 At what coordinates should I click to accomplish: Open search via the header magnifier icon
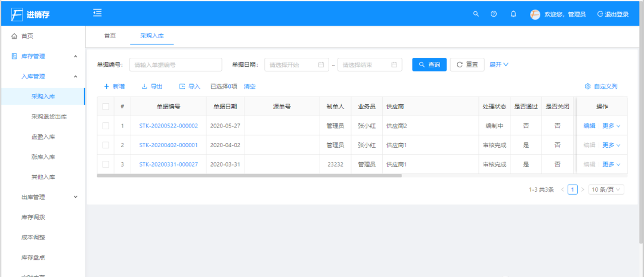pos(476,14)
